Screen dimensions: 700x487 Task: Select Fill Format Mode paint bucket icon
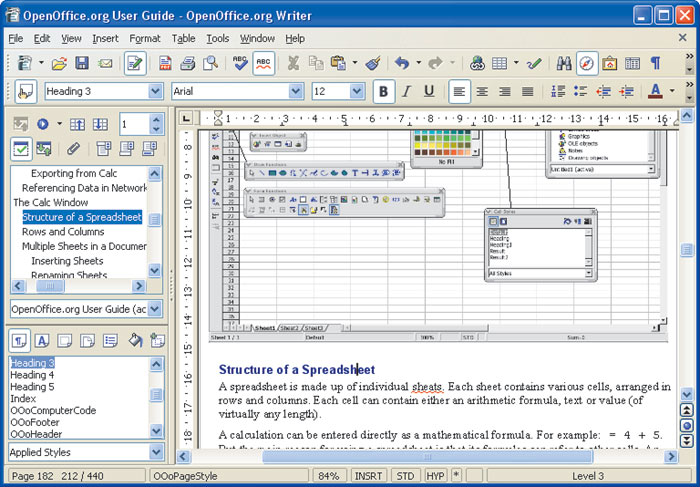(x=136, y=340)
